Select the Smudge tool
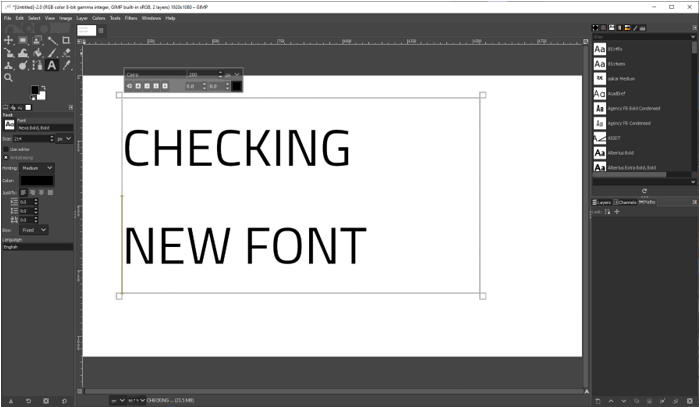This screenshot has width=699, height=407. click(23, 66)
